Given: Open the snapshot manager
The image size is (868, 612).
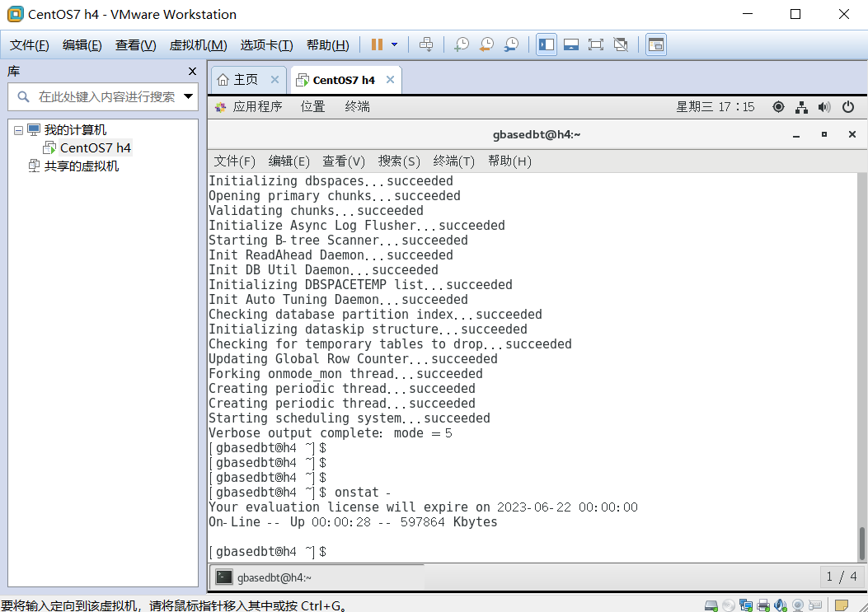Looking at the screenshot, I should click(512, 44).
